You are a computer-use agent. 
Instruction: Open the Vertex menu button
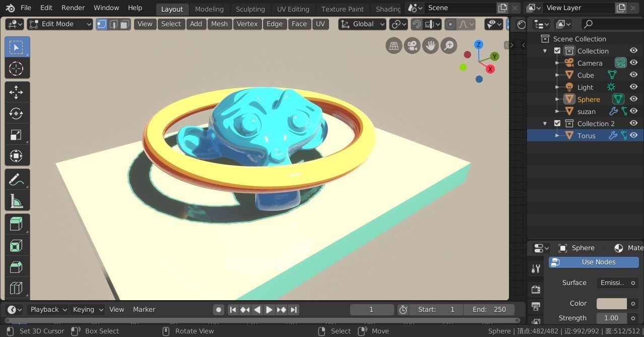[x=247, y=24]
